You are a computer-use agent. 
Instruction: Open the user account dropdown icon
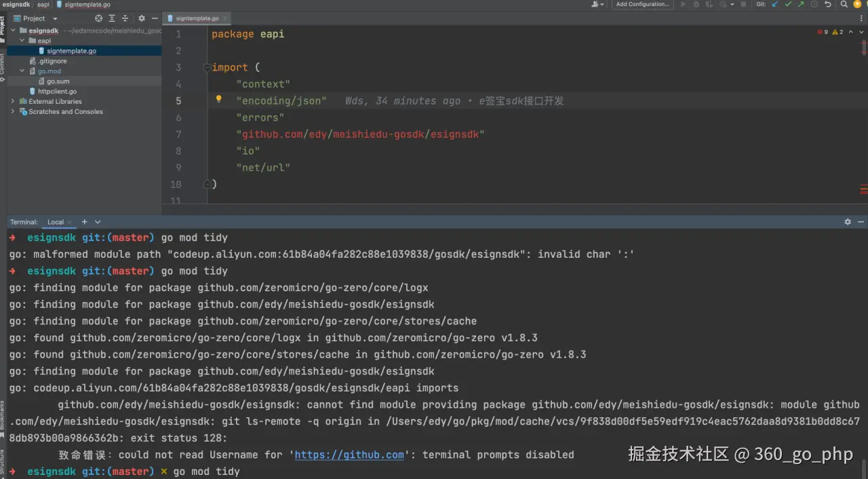(597, 4)
